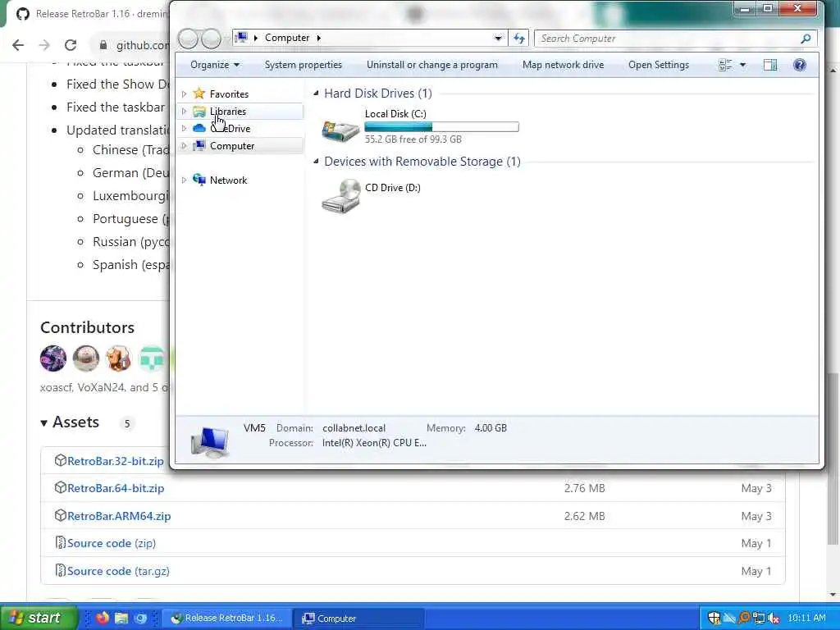This screenshot has height=630, width=840.
Task: Click the Computer breadcrumb in the address bar
Action: point(287,38)
